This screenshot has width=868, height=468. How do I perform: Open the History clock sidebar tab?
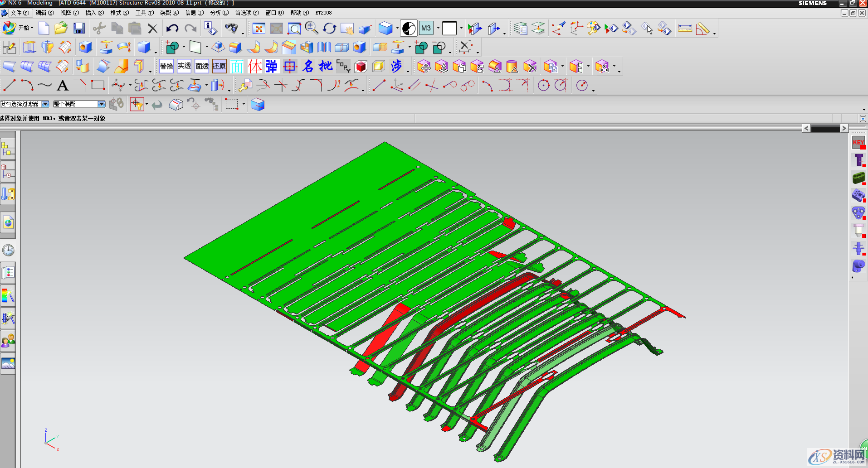tap(8, 250)
